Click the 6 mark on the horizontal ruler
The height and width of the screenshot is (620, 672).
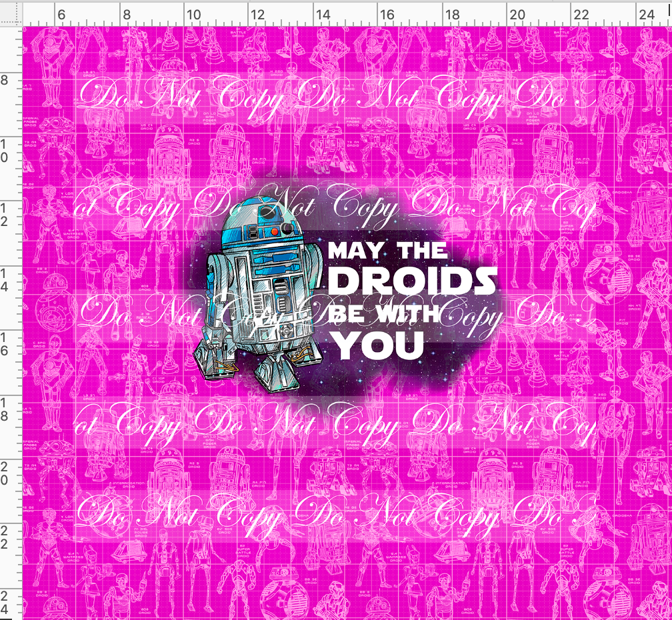pyautogui.click(x=62, y=15)
